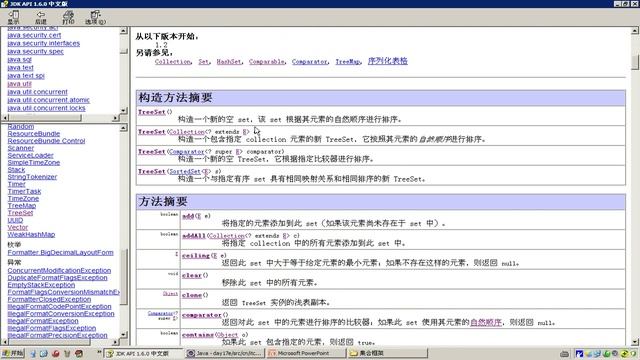Viewport: 640px width, 360px height.
Task: Click the Comparator link under 另请参见
Action: (309, 62)
